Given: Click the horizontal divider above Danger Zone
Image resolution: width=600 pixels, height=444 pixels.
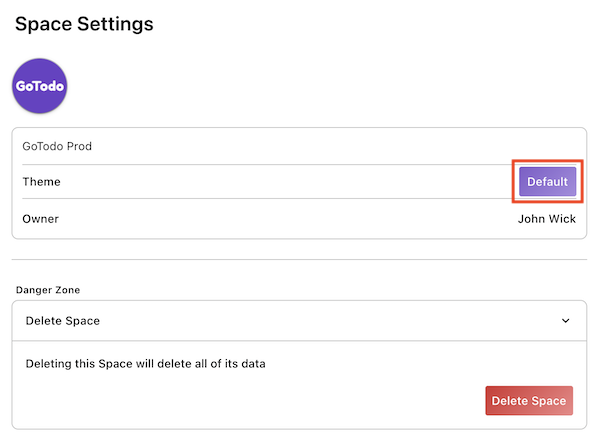Looking at the screenshot, I should 300,260.
